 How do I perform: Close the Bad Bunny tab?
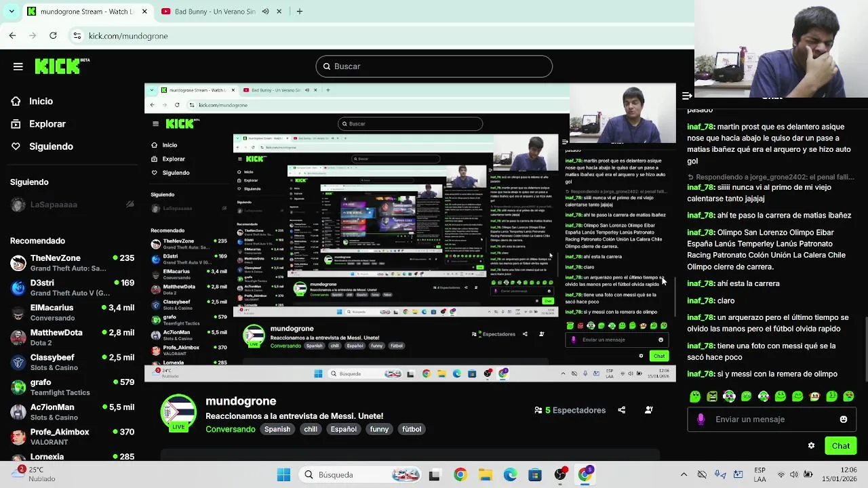pyautogui.click(x=279, y=12)
